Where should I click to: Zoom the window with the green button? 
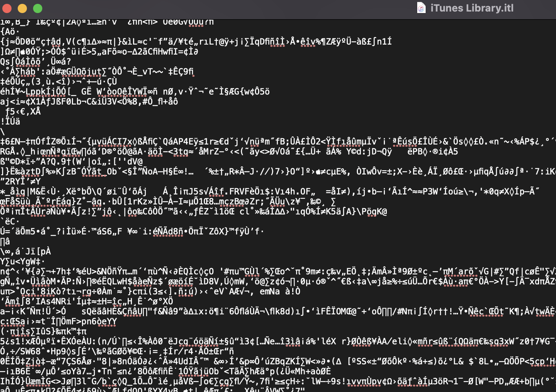(x=38, y=8)
